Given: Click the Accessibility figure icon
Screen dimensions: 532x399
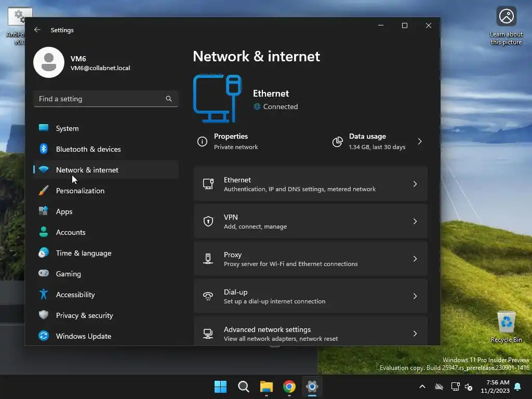Looking at the screenshot, I should 44,294.
